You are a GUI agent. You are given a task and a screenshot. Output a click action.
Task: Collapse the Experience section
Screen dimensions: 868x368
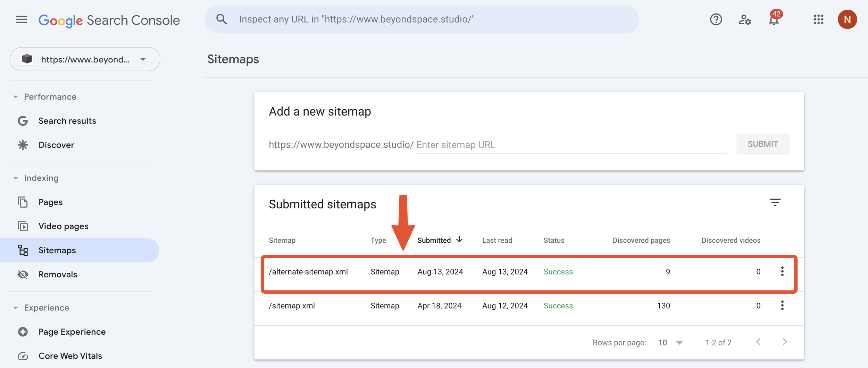pos(16,308)
